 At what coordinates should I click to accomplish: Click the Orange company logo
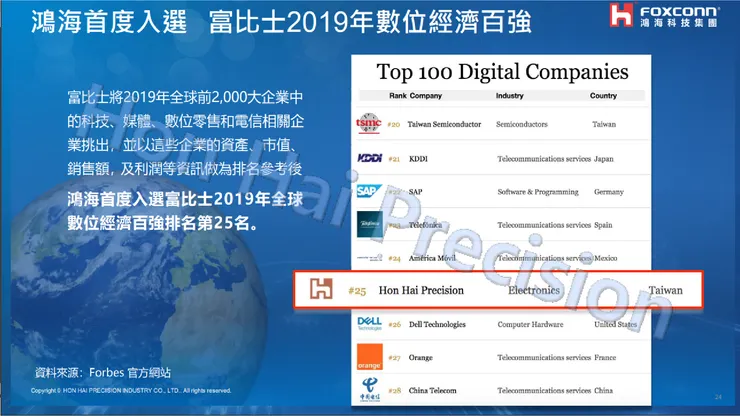pos(370,357)
